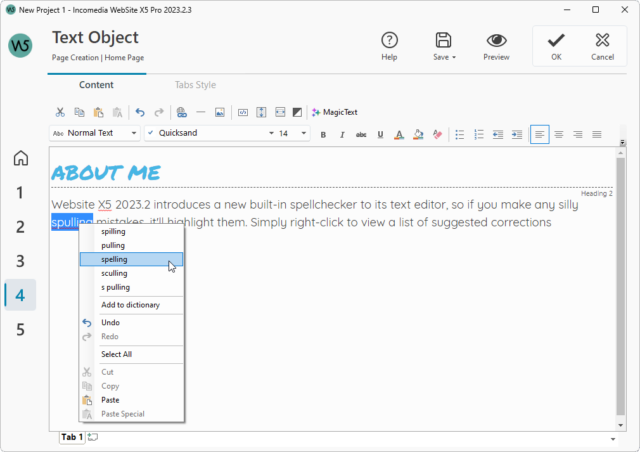Open the tab list dropdown at bottom right
This screenshot has width=640, height=452.
point(613,439)
